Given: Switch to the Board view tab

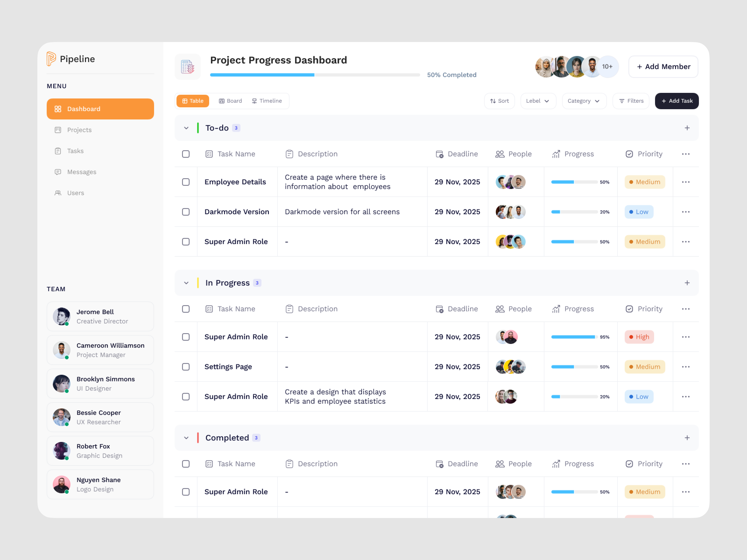Looking at the screenshot, I should click(230, 101).
